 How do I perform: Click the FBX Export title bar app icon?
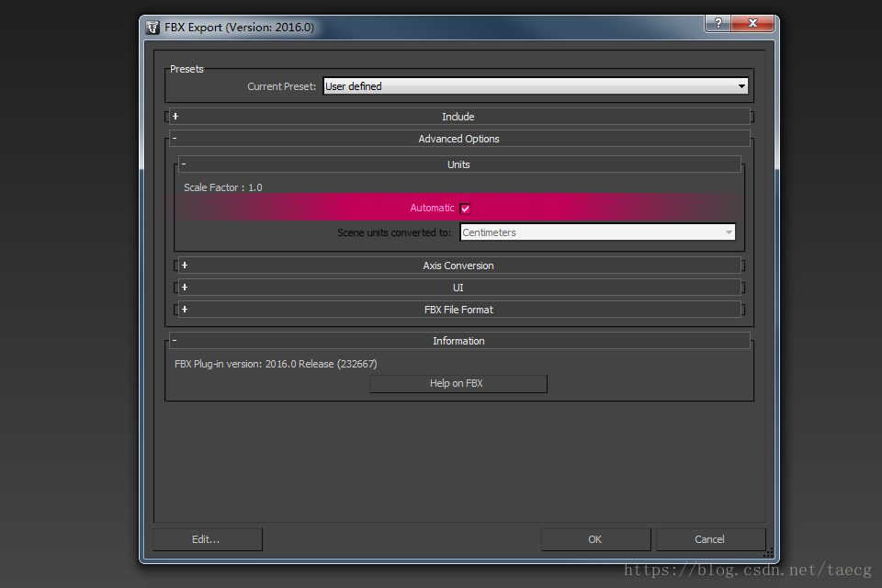(153, 28)
